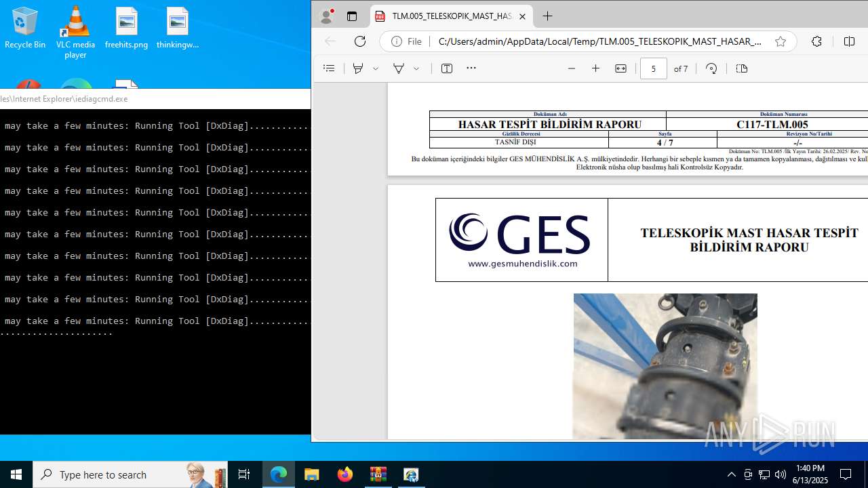Image resolution: width=868 pixels, height=488 pixels.
Task: Click the mast photo in the PDF
Action: 665,366
